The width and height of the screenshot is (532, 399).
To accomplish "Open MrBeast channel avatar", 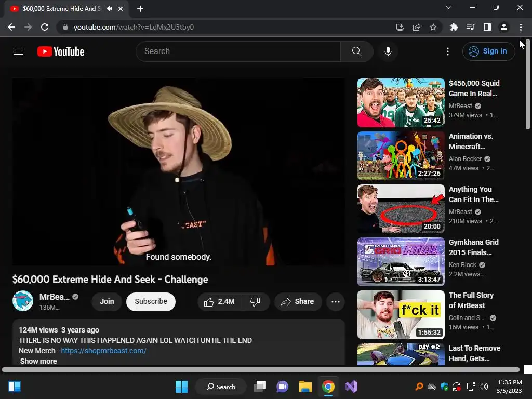I will click(23, 301).
